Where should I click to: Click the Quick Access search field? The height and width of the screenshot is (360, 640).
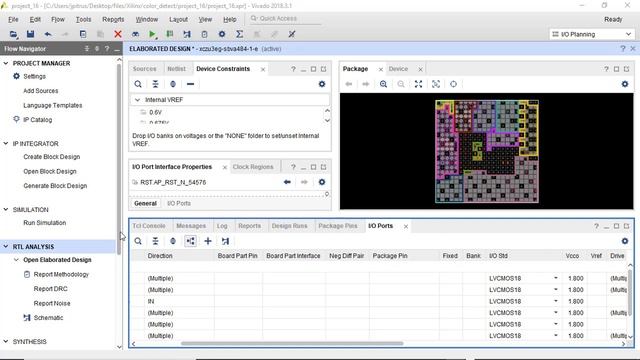[285, 18]
